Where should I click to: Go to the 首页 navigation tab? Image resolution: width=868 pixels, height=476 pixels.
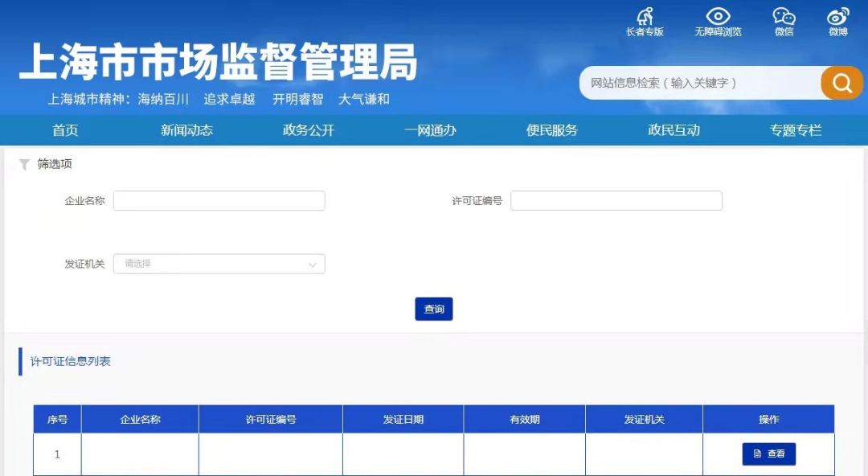tap(65, 130)
